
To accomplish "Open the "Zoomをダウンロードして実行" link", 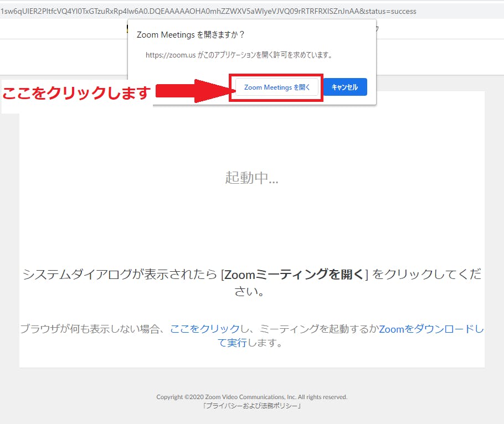I will click(x=431, y=329).
